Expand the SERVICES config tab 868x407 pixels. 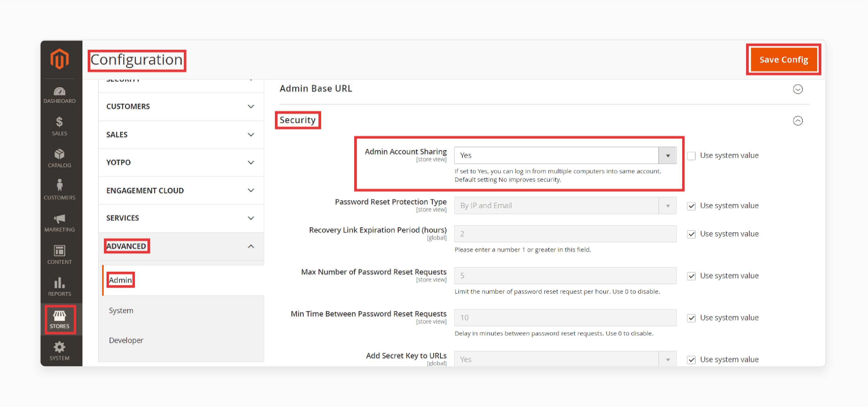click(181, 218)
